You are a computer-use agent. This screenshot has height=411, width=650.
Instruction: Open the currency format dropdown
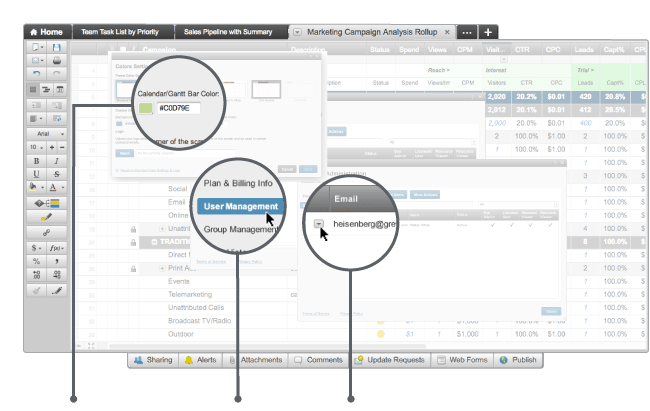click(36, 248)
